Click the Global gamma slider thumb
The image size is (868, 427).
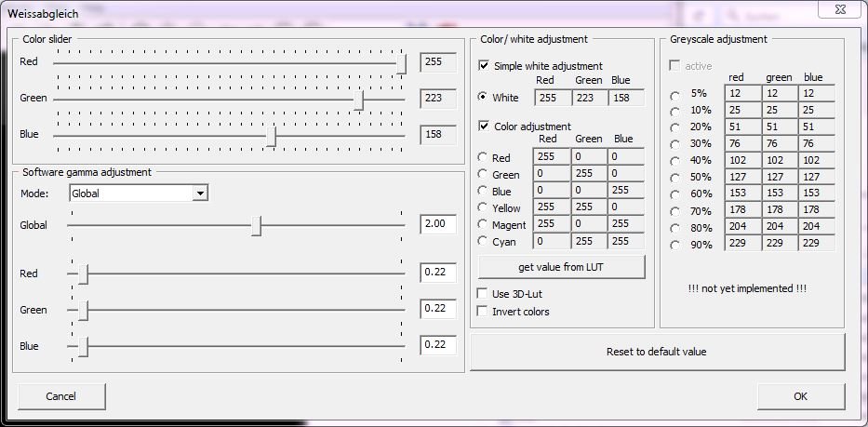pyautogui.click(x=256, y=226)
